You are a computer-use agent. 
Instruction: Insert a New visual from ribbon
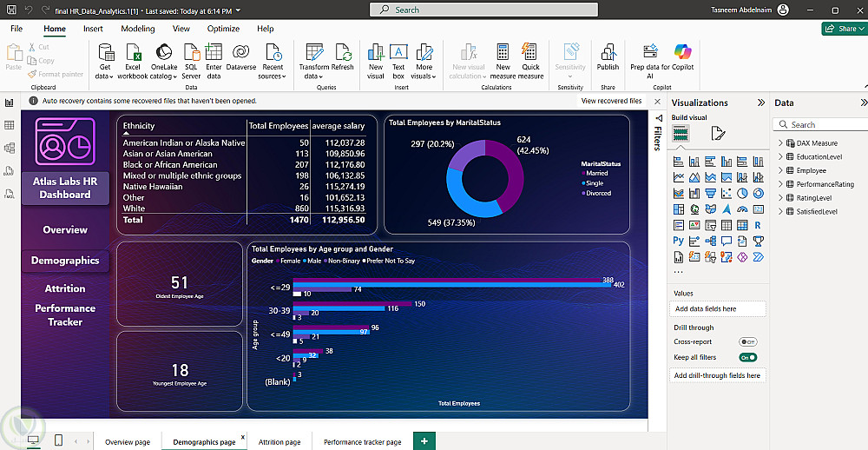[376, 52]
